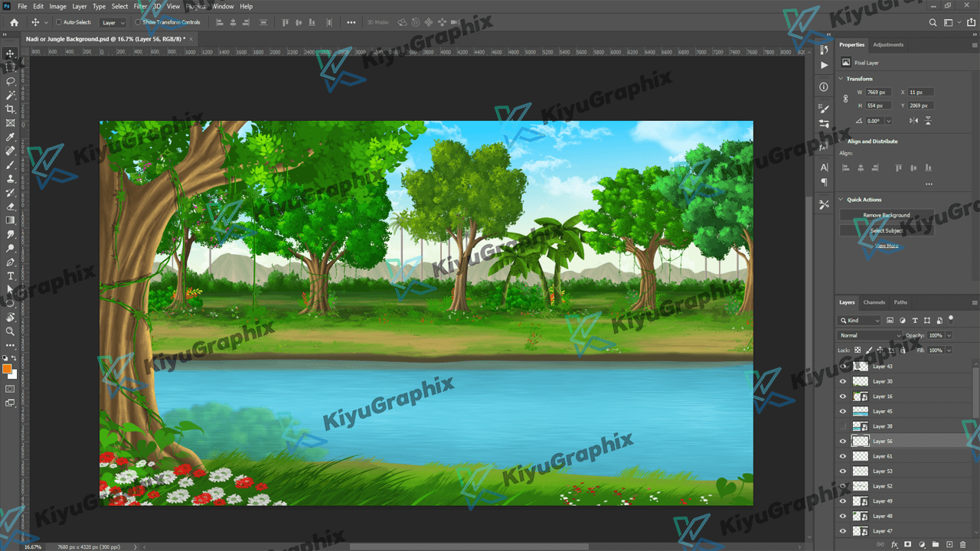The height and width of the screenshot is (551, 980).
Task: Open the Kind filter dropdown
Action: click(860, 320)
